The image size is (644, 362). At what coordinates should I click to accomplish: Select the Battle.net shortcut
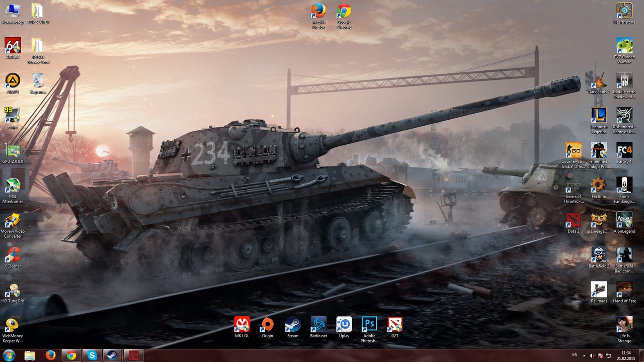pyautogui.click(x=318, y=327)
